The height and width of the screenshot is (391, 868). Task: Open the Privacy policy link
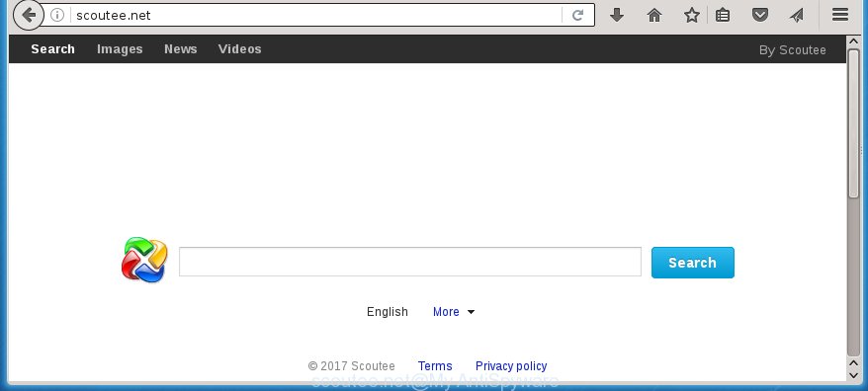[x=511, y=366]
